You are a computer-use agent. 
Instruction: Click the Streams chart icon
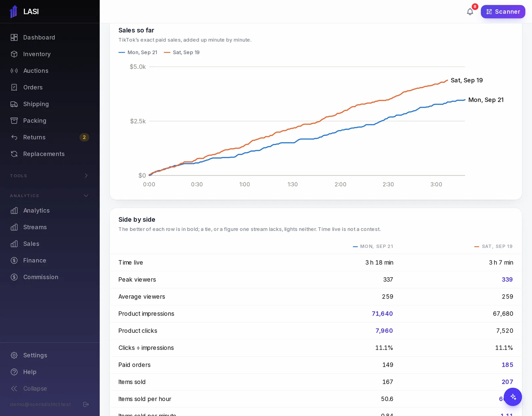coord(14,227)
